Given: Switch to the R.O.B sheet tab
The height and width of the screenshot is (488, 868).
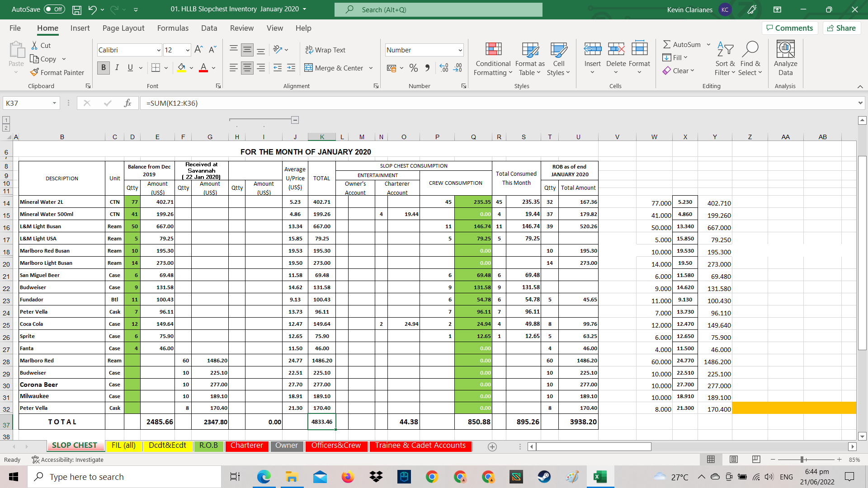Looking at the screenshot, I should (208, 446).
